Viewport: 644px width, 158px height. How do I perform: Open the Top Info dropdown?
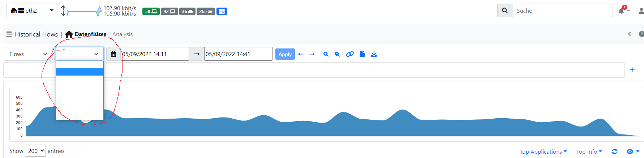point(589,151)
